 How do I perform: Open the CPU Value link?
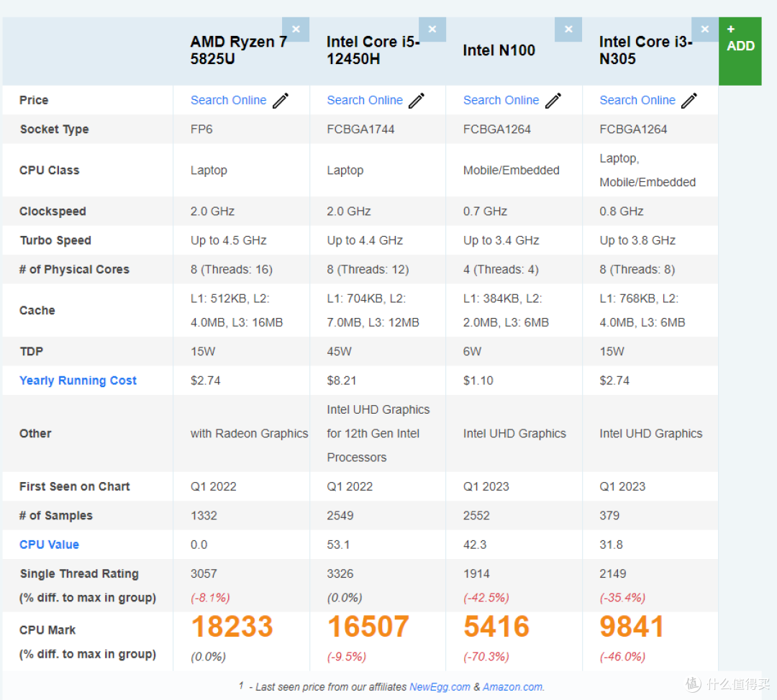point(49,545)
